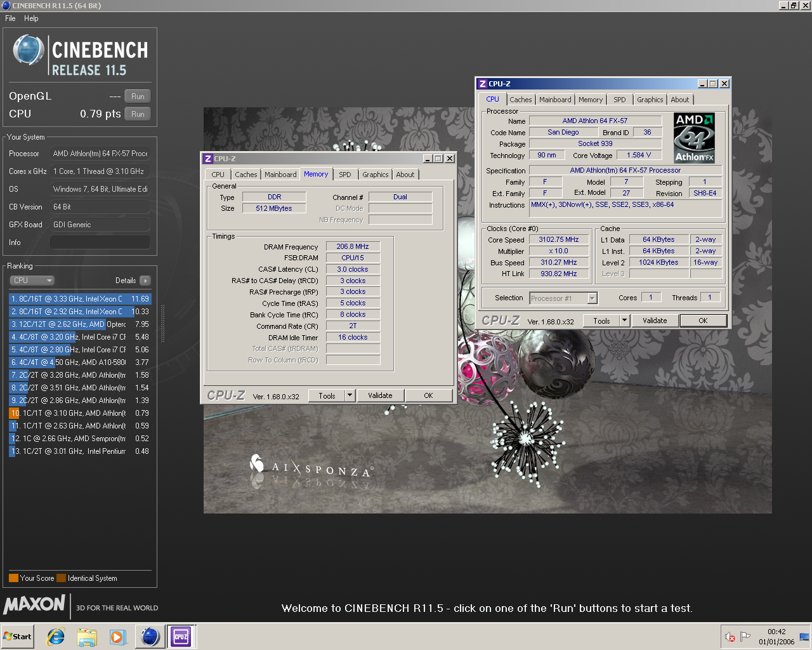The height and width of the screenshot is (650, 812).
Task: Click Validate in Memory CPU-Z window
Action: [380, 395]
